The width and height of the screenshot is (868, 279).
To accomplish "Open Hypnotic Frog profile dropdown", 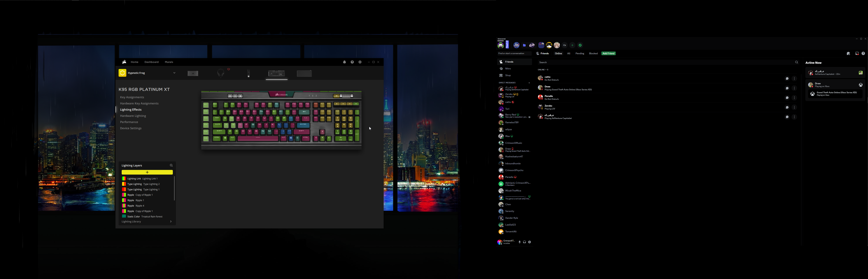I will click(x=174, y=73).
